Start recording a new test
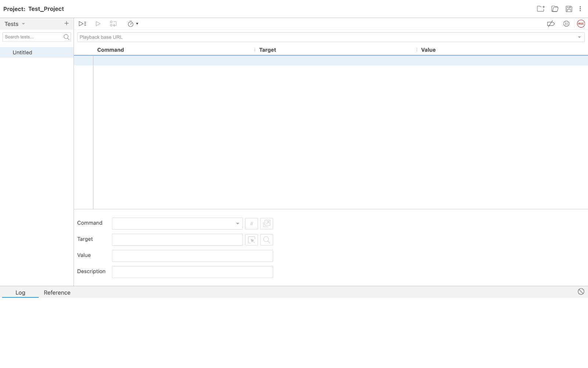 click(x=581, y=24)
